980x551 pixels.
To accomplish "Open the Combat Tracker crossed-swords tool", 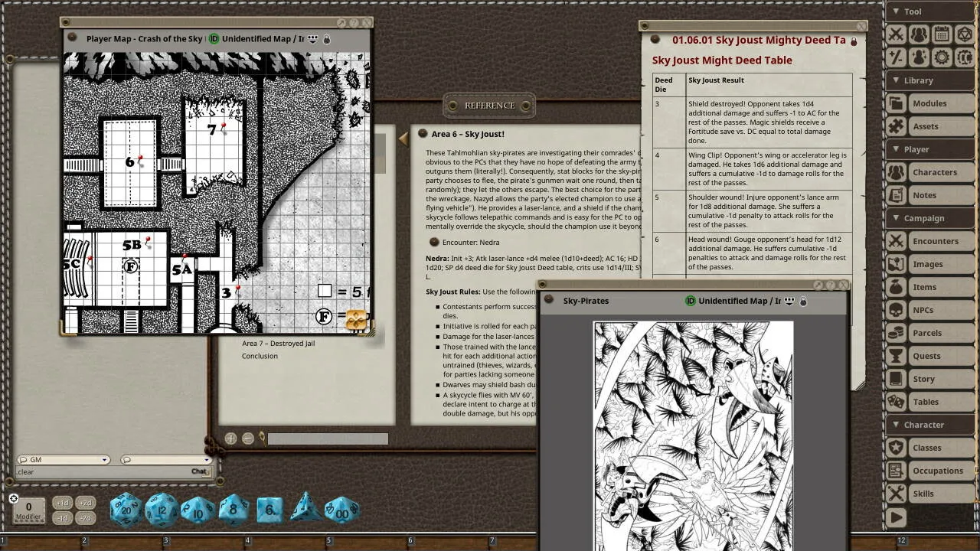I will tap(896, 34).
